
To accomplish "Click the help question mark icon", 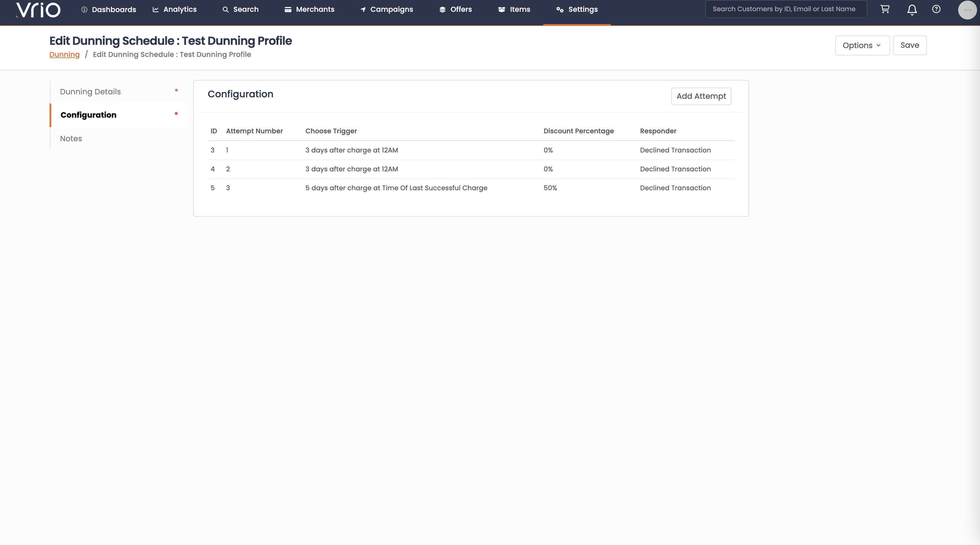I will (936, 9).
